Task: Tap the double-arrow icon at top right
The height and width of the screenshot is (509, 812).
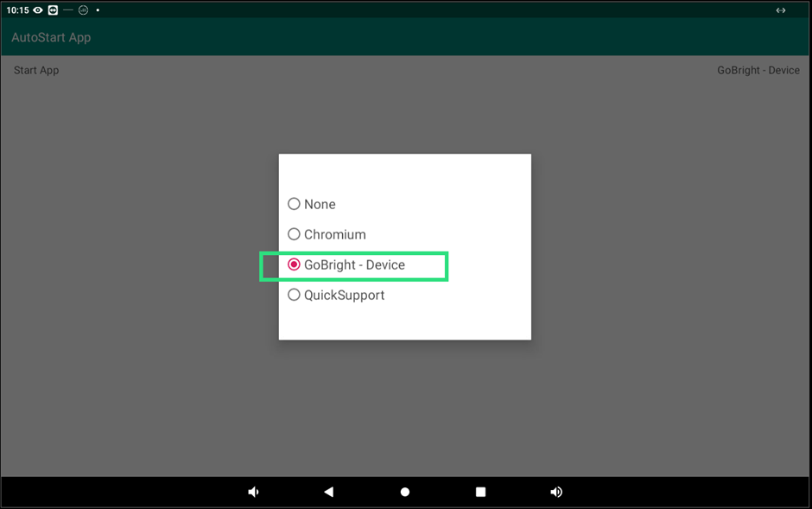Action: coord(780,10)
